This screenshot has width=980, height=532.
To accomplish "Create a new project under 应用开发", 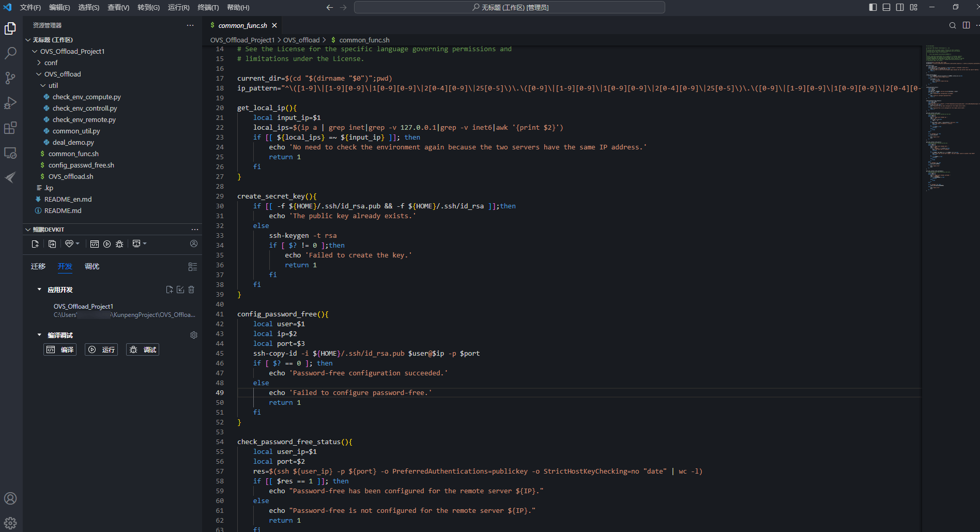I will tap(170, 290).
